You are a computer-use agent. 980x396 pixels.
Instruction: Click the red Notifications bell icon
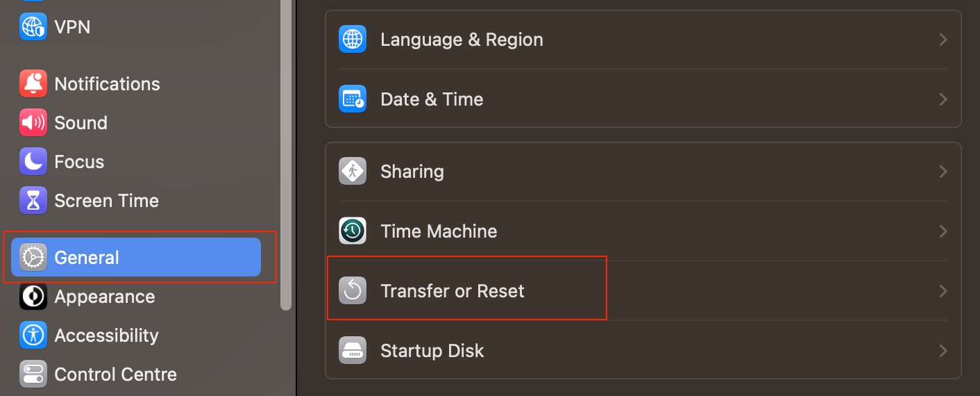point(33,84)
